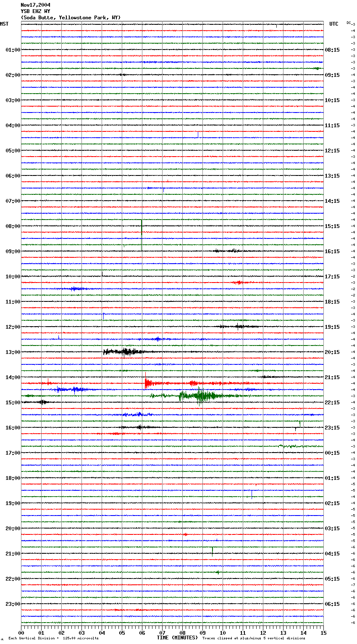Select the 01:00 MST time label
Image resolution: width=357 pixels, height=644 pixels.
pos(13,50)
